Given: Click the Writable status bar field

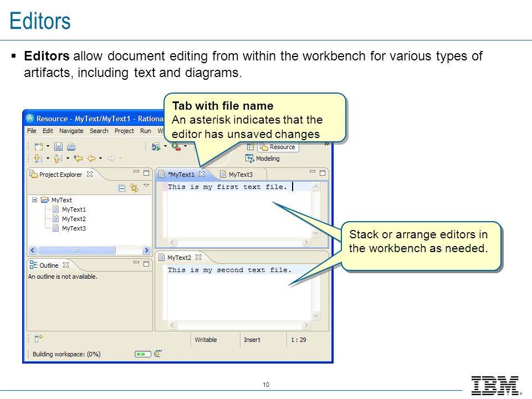Looking at the screenshot, I should click(x=206, y=340).
